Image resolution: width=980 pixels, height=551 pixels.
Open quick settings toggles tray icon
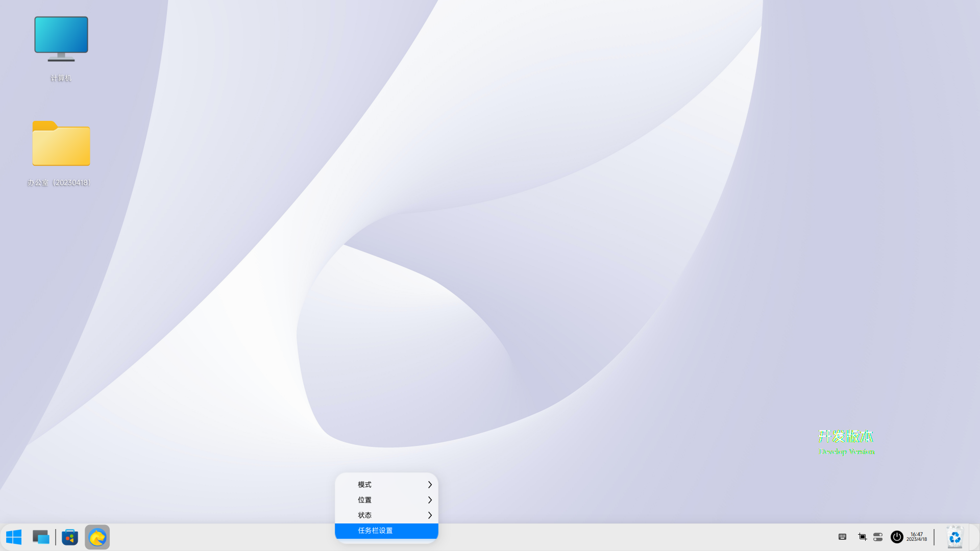(x=878, y=537)
